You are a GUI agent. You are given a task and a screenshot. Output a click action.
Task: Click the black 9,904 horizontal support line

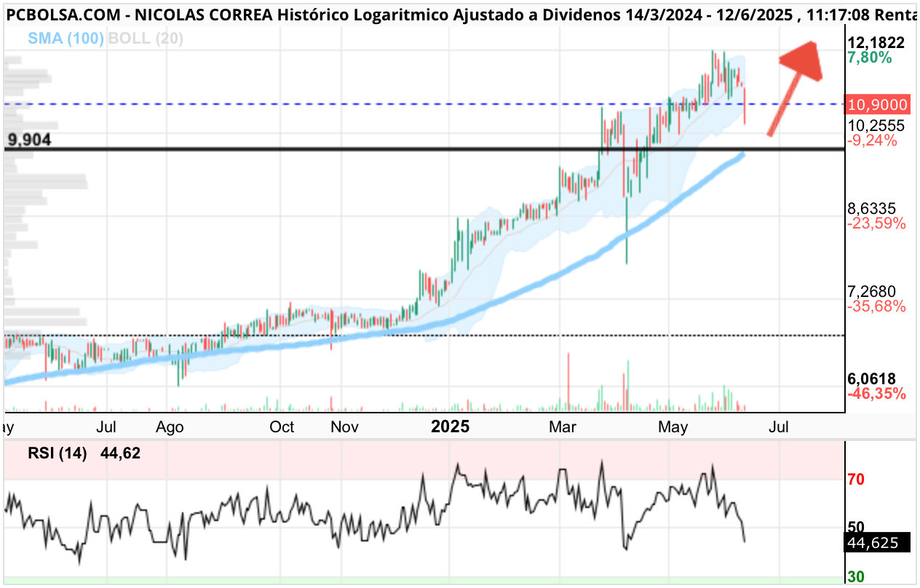click(x=424, y=149)
